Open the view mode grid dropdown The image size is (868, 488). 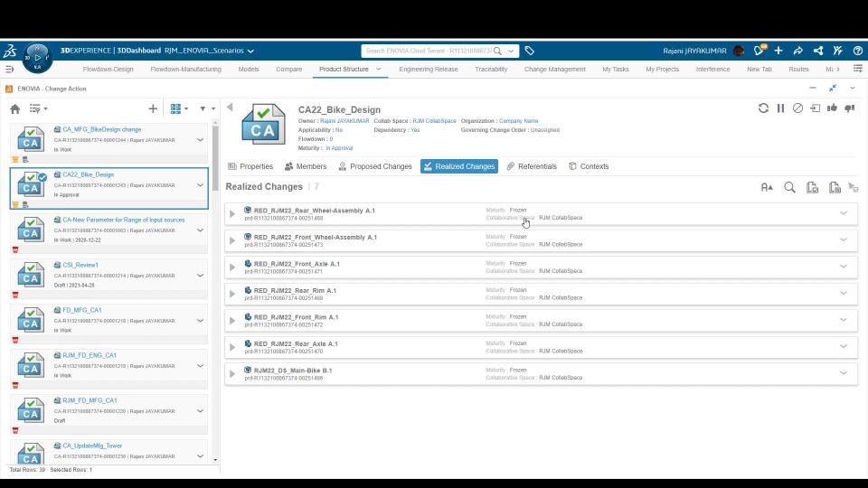tap(179, 109)
